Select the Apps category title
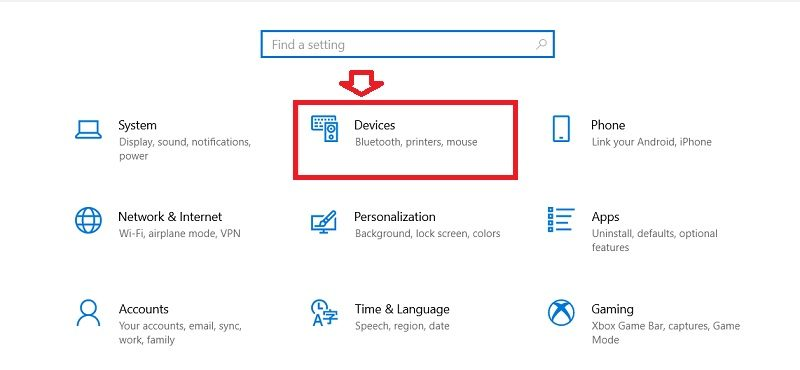 click(605, 217)
